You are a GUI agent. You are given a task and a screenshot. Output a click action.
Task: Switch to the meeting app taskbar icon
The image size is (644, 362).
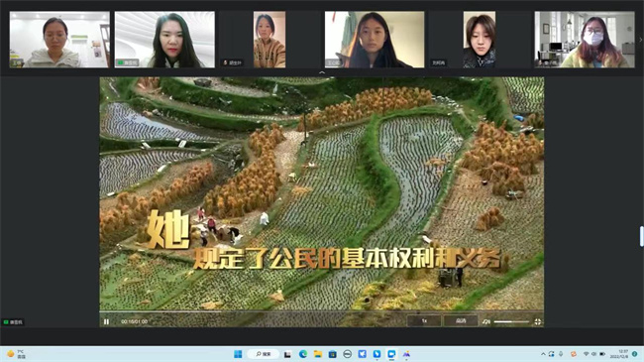pos(391,354)
